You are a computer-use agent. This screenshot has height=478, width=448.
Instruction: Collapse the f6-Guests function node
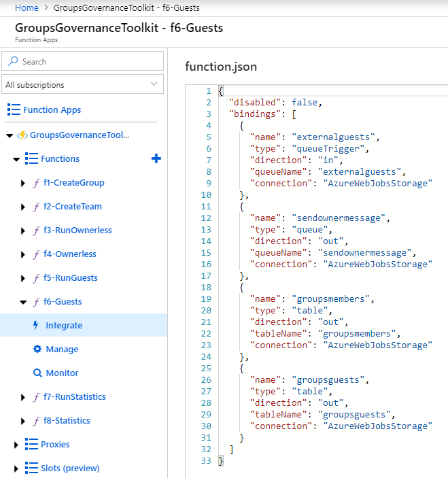(24, 302)
